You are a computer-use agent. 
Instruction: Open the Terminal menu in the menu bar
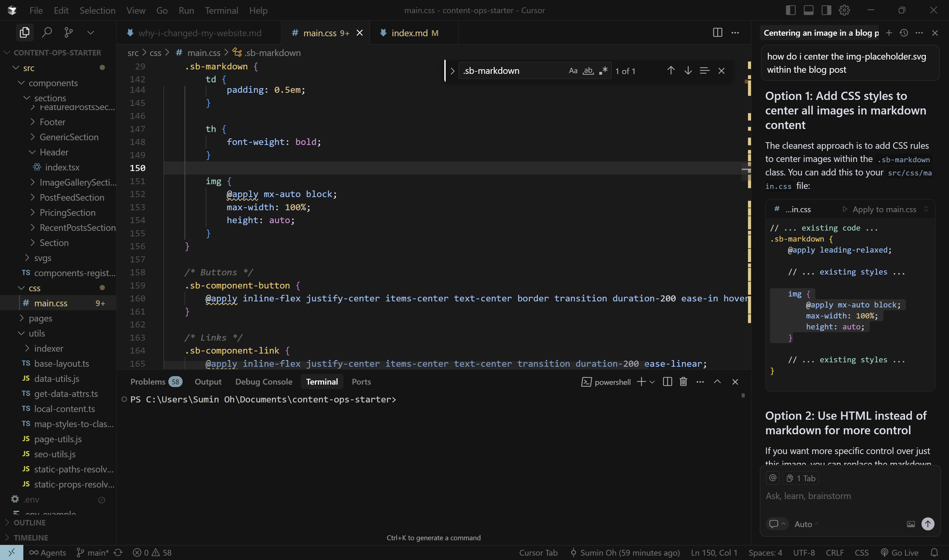click(x=221, y=10)
